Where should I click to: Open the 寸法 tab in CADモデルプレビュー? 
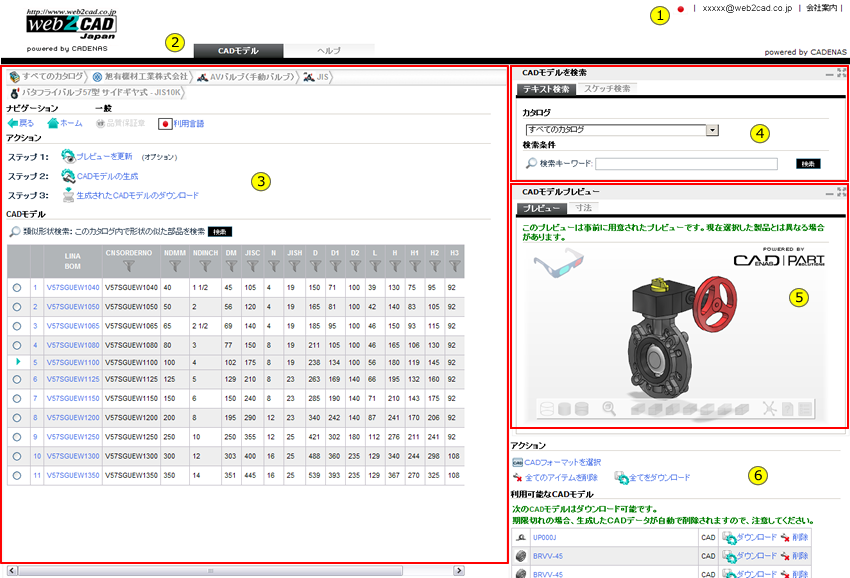[586, 207]
